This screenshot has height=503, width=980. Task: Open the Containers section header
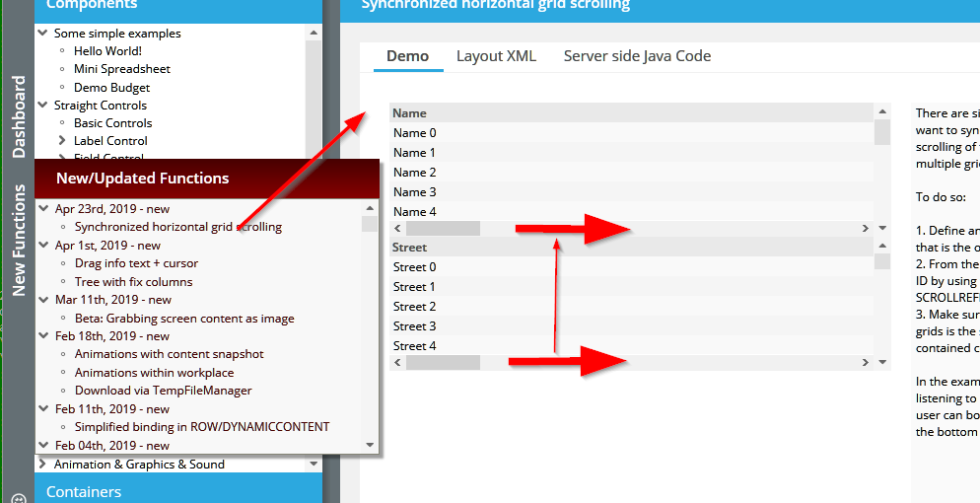tap(84, 491)
